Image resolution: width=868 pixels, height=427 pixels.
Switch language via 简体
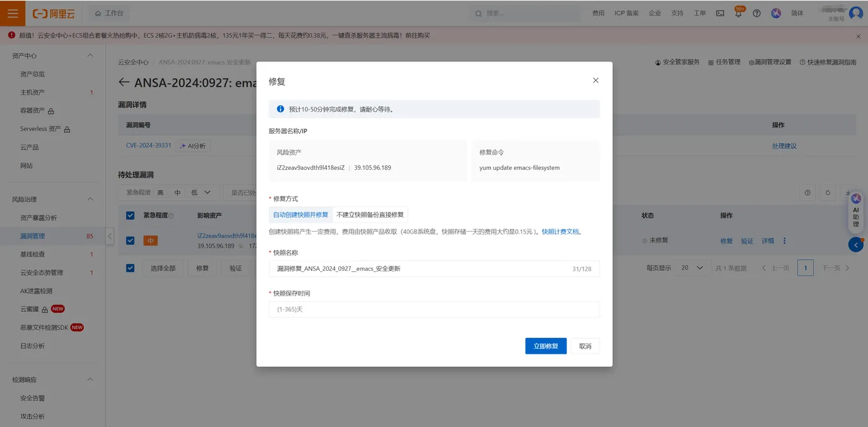click(797, 13)
